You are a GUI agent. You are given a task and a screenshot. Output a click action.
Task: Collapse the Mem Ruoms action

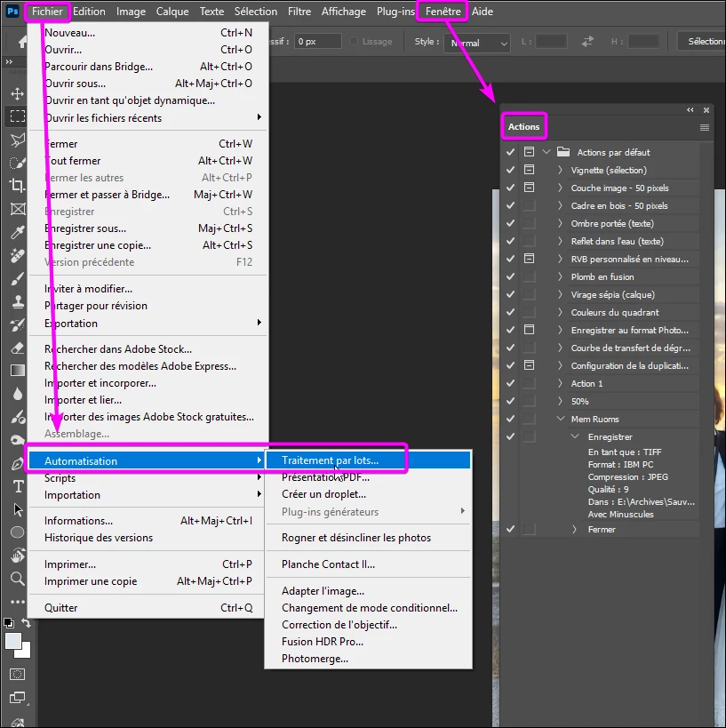pos(561,419)
